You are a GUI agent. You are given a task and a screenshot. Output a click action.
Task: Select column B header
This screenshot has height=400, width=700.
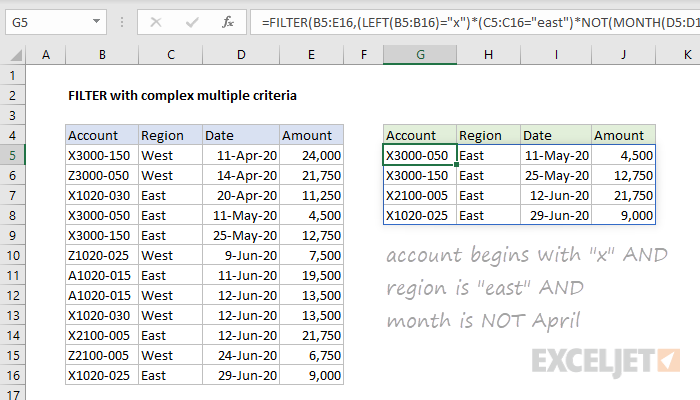pos(102,55)
